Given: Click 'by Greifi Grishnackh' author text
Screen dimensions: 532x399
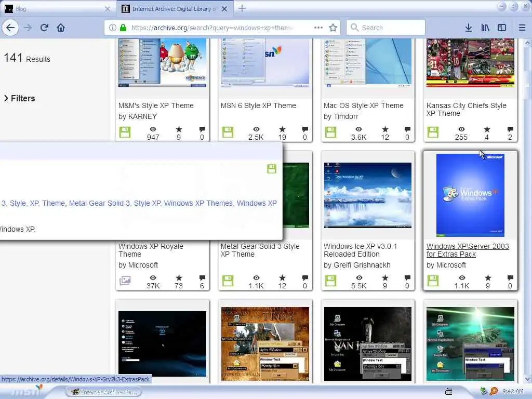Looking at the screenshot, I should [x=357, y=265].
